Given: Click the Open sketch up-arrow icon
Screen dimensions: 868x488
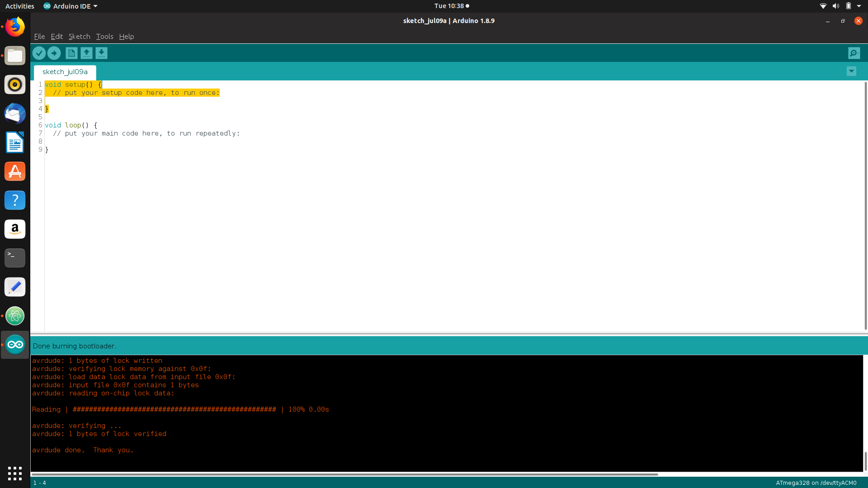Looking at the screenshot, I should pyautogui.click(x=86, y=53).
